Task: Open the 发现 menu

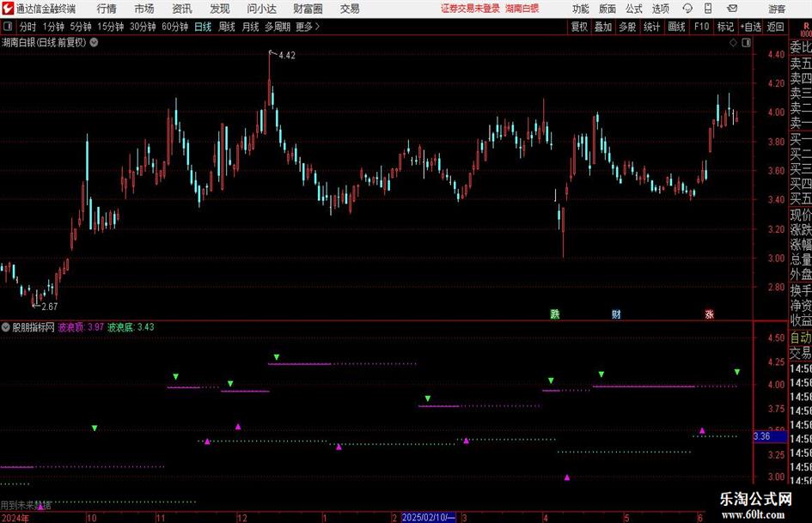Action: [220, 9]
